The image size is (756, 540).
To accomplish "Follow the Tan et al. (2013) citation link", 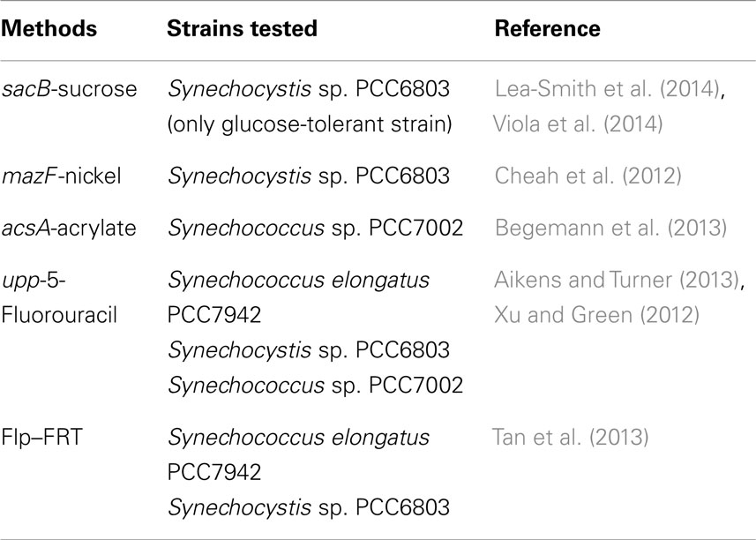I will tap(570, 438).
